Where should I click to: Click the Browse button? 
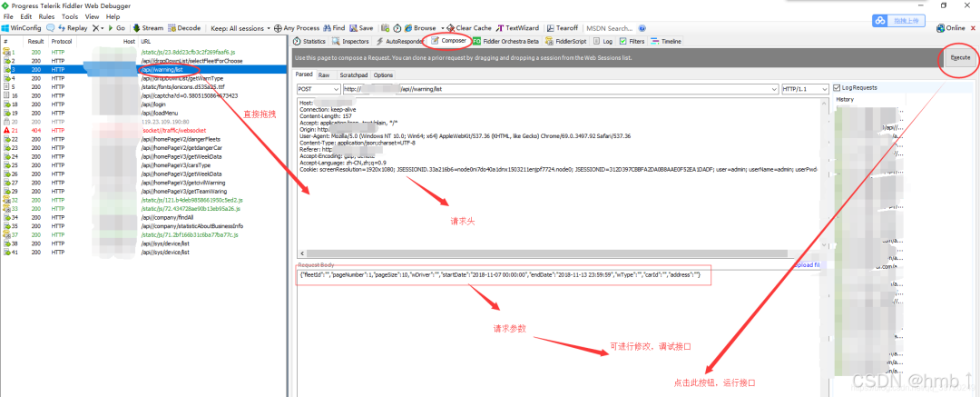[x=420, y=28]
